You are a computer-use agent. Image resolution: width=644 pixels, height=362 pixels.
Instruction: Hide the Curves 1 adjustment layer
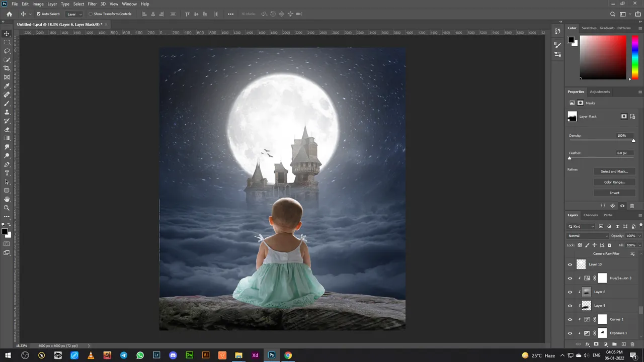(570, 319)
